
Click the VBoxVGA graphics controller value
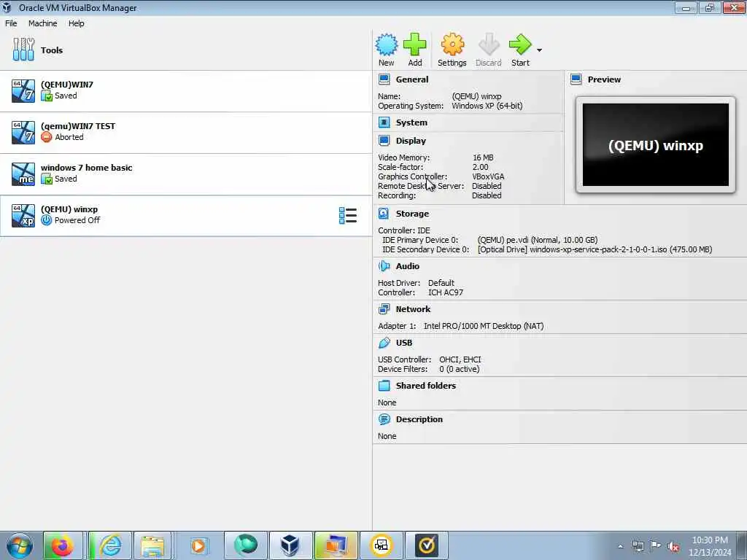coord(488,176)
